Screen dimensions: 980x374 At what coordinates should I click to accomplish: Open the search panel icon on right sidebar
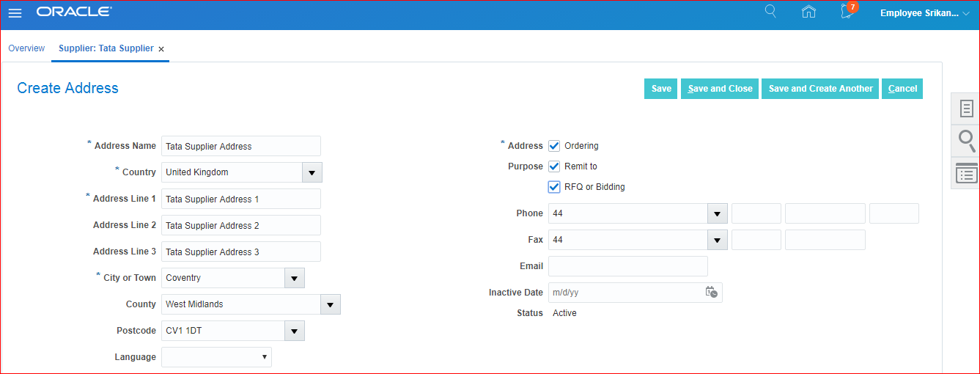pos(967,141)
